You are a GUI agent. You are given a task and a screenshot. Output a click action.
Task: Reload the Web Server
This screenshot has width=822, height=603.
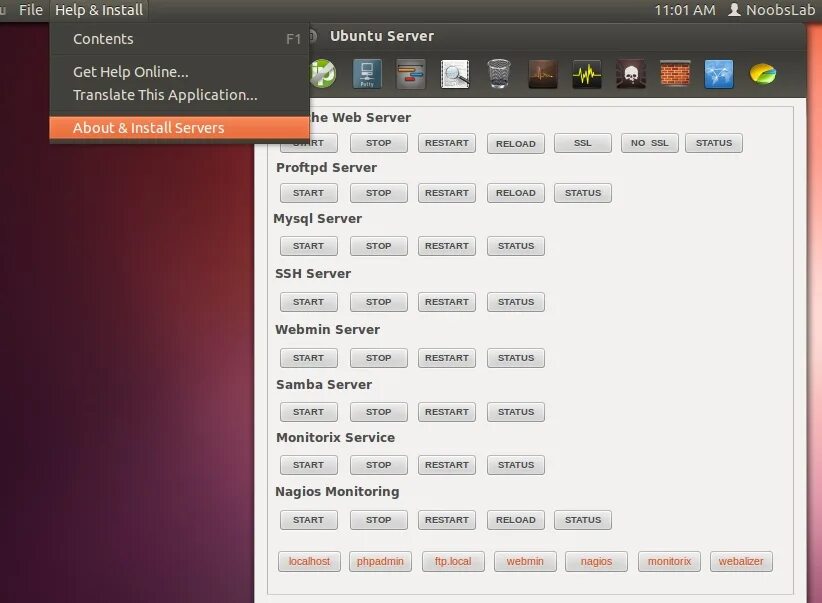pyautogui.click(x=516, y=144)
